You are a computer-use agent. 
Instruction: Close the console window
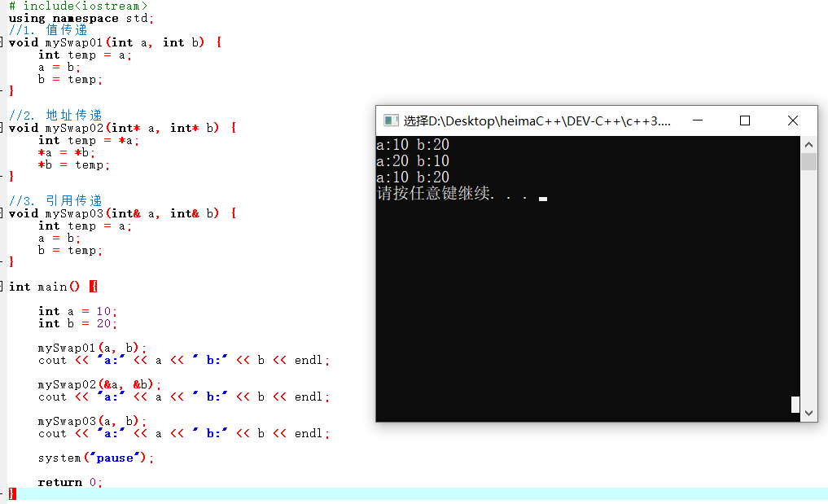point(793,121)
